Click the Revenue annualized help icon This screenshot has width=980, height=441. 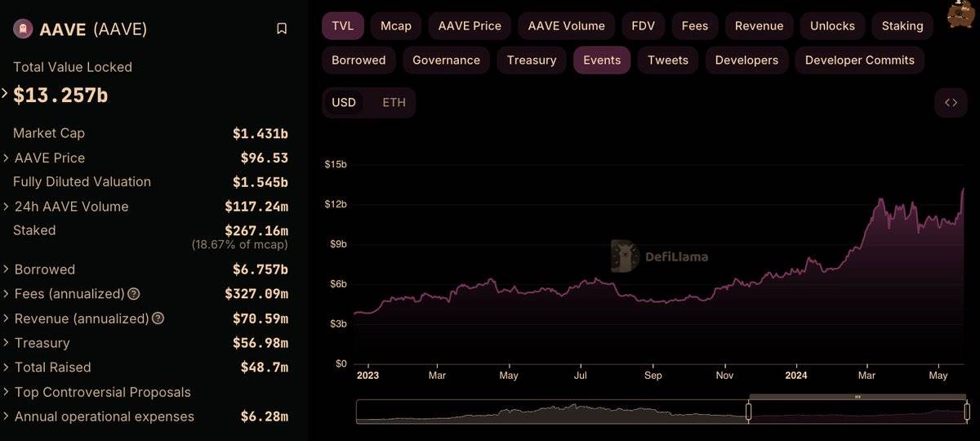point(158,318)
